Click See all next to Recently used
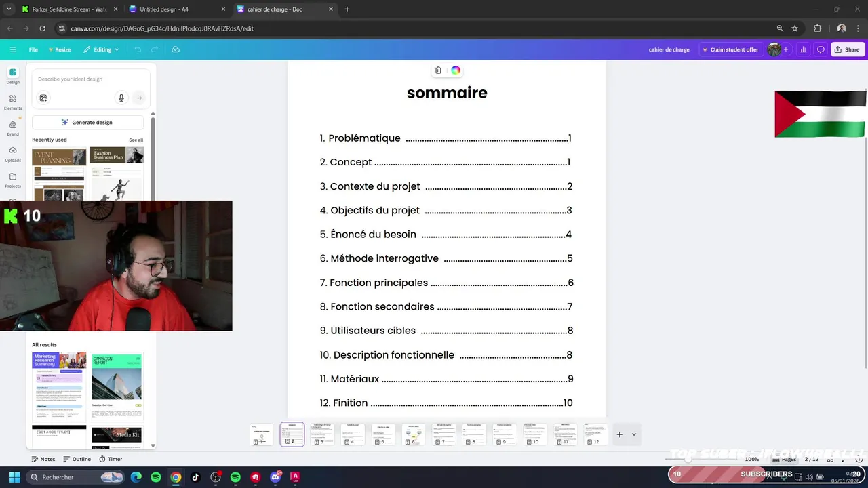Image resolution: width=868 pixels, height=488 pixels. pyautogui.click(x=136, y=140)
